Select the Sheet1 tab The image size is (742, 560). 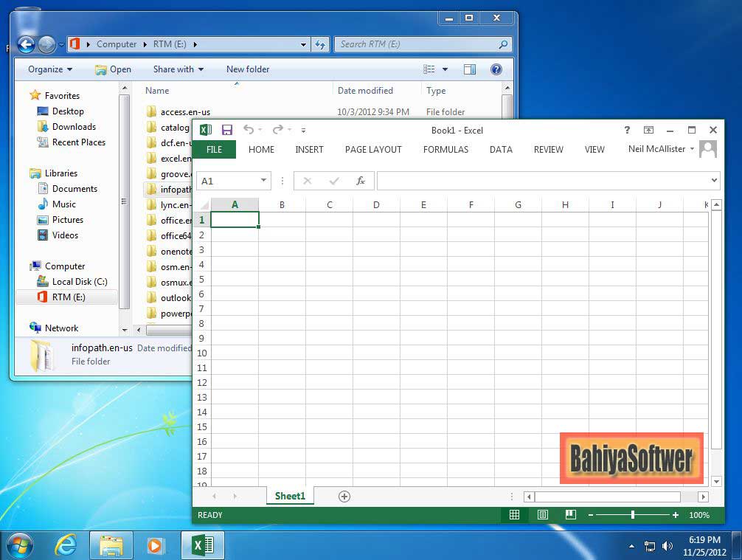click(x=290, y=496)
